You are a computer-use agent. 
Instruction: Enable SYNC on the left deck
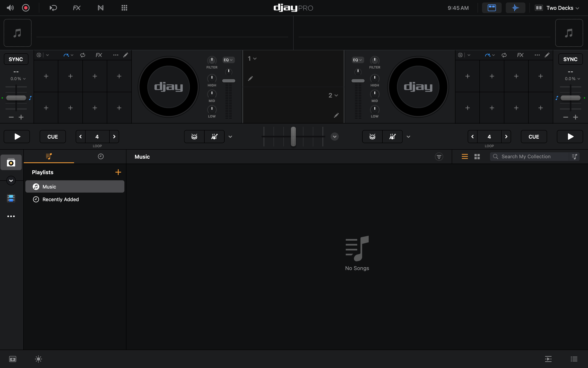(16, 59)
